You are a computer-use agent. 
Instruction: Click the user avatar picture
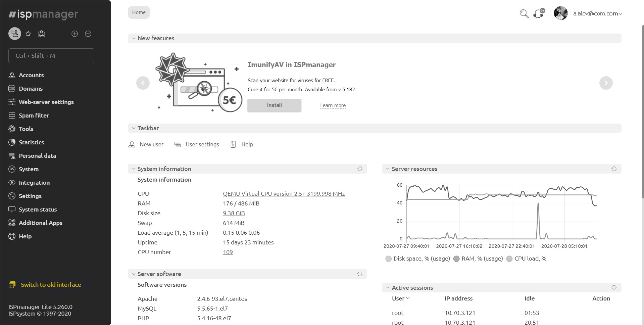tap(560, 13)
